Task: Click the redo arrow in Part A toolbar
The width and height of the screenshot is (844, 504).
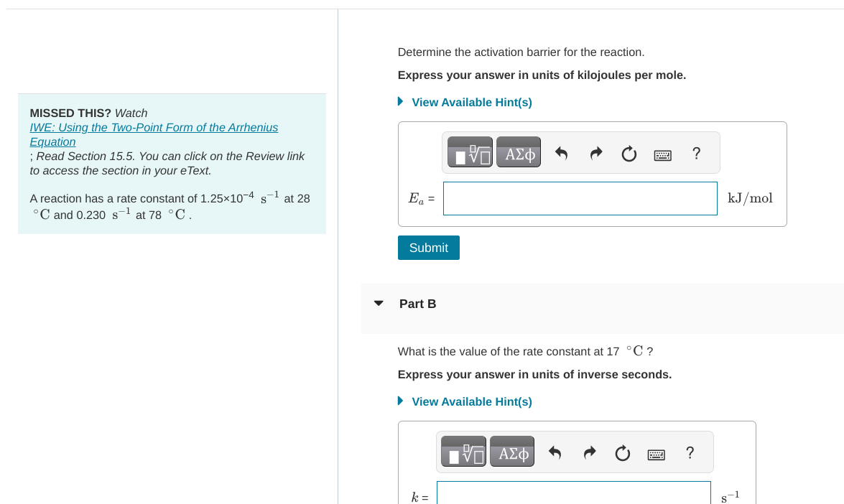Action: 595,153
